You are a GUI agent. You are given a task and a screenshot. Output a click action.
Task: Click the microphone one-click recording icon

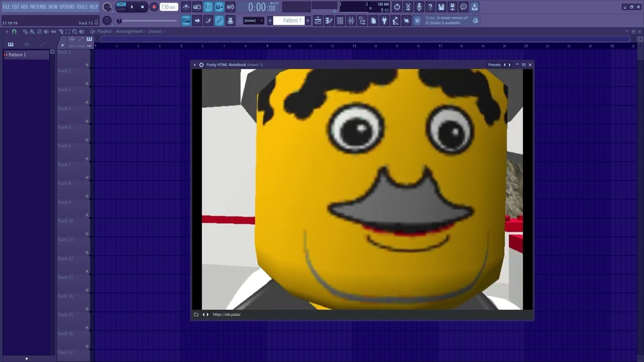coord(419,7)
